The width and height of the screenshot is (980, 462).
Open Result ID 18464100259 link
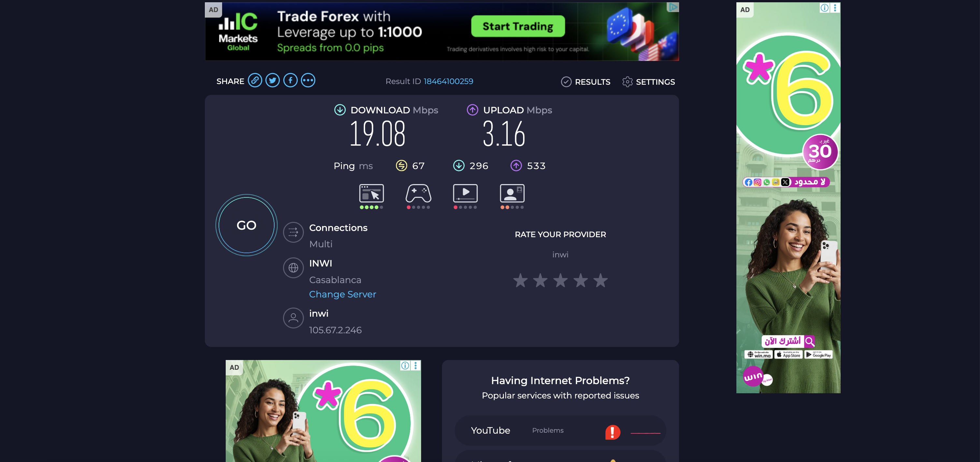pyautogui.click(x=448, y=81)
